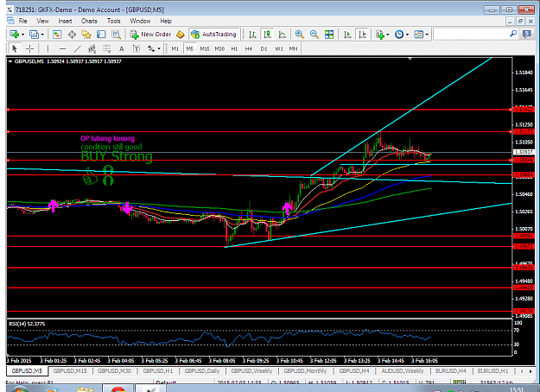This screenshot has width=540, height=392.
Task: Show the Market Watch panel
Action: point(57,35)
